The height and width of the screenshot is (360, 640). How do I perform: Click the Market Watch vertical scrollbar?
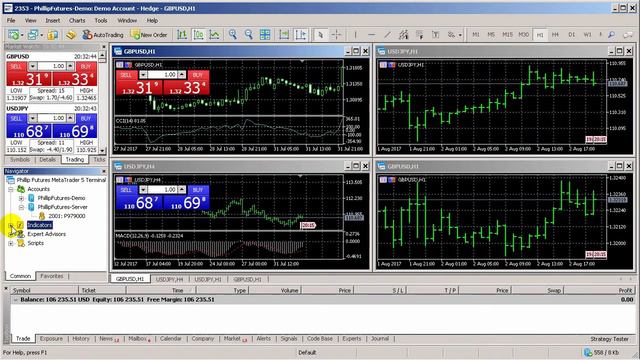pos(102,103)
